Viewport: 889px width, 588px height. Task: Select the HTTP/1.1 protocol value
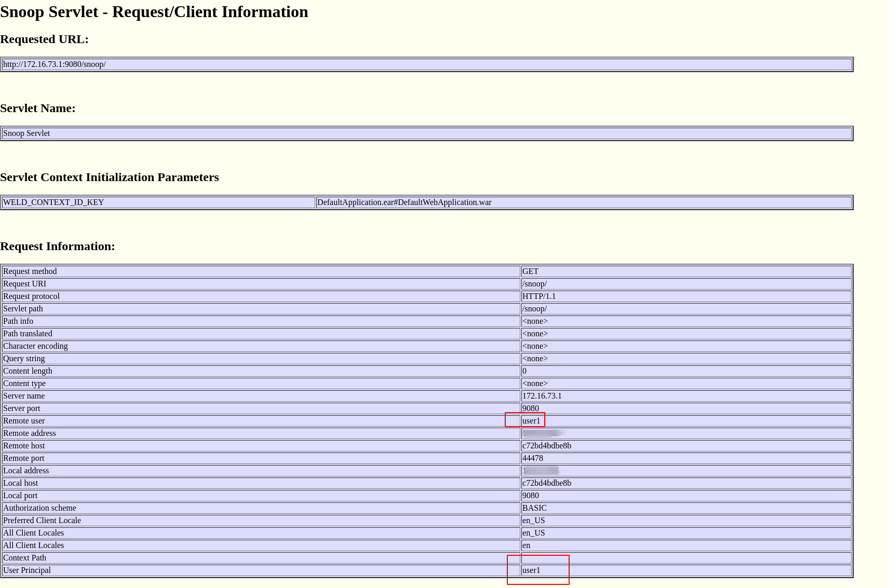[x=538, y=296]
